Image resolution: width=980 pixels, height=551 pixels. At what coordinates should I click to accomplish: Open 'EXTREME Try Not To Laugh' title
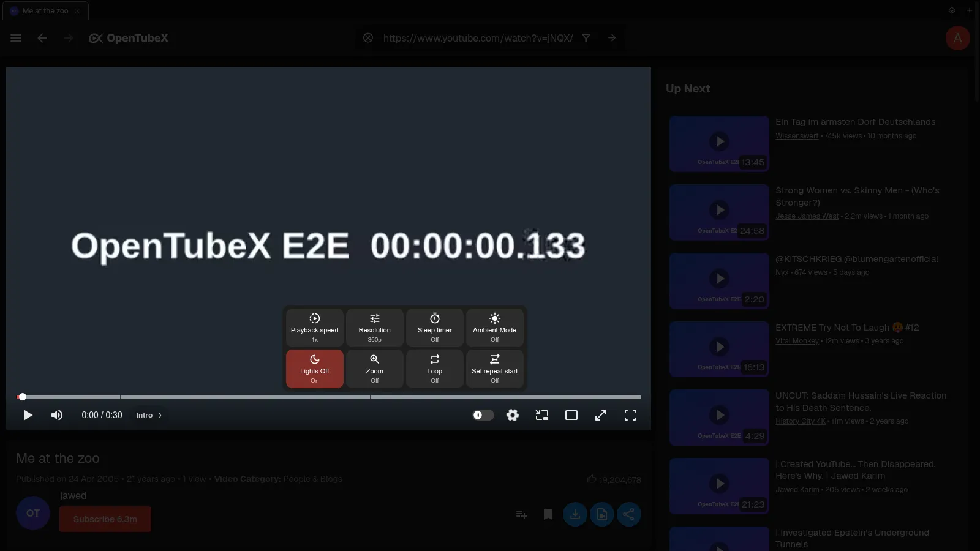point(847,328)
